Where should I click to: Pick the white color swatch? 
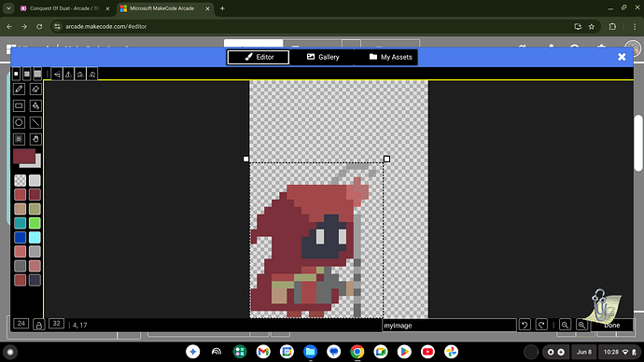click(x=35, y=181)
